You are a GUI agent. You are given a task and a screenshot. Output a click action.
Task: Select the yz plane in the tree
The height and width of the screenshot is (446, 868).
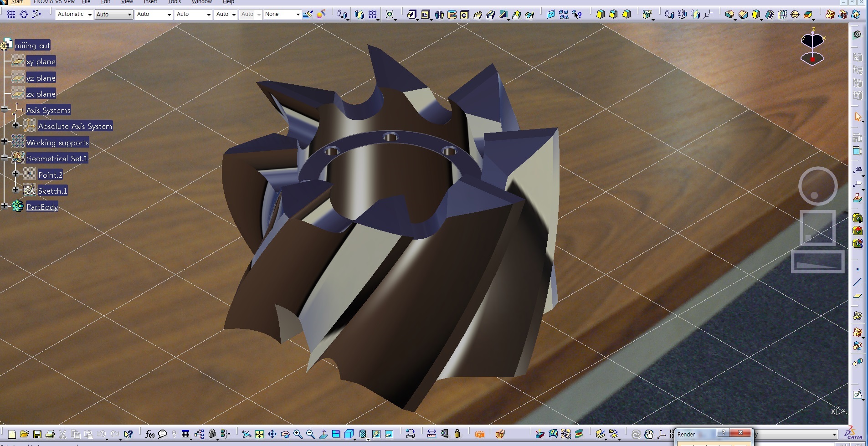41,78
